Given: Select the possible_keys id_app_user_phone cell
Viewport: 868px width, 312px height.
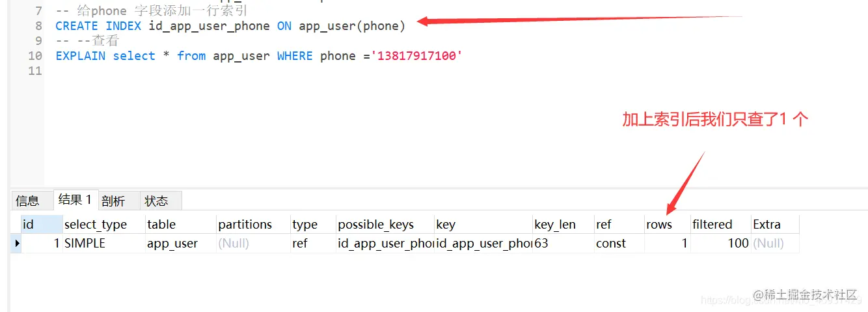Looking at the screenshot, I should coord(385,244).
